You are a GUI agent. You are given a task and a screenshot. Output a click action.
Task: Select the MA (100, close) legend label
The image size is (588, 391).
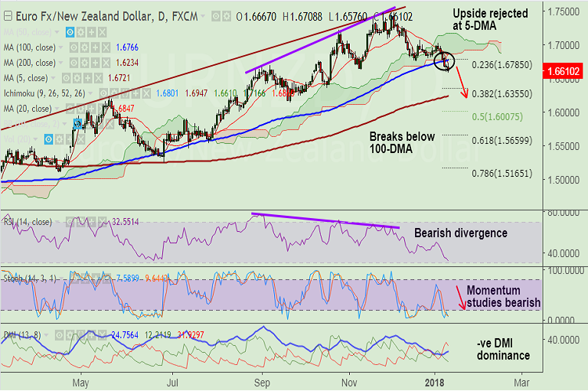30,47
